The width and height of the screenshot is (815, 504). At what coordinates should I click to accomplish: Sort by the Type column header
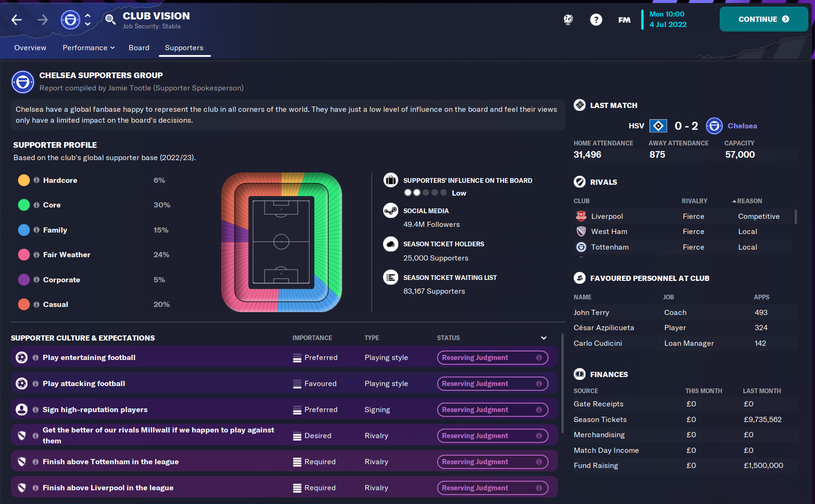click(372, 338)
